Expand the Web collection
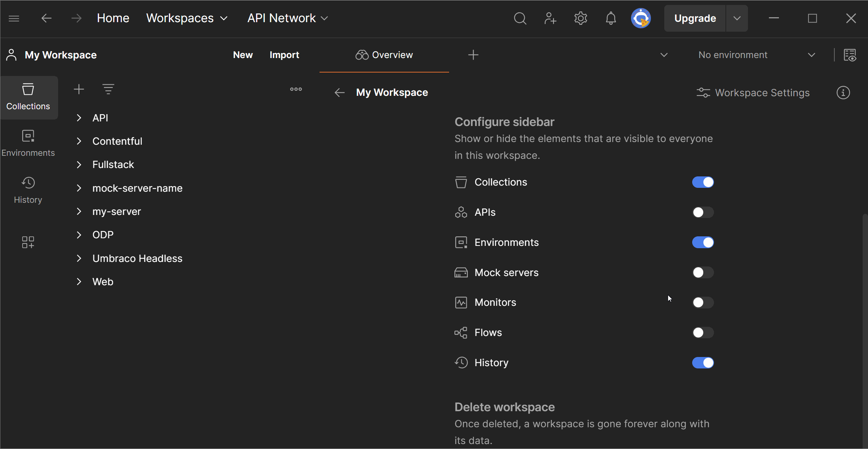The height and width of the screenshot is (449, 868). coord(79,282)
